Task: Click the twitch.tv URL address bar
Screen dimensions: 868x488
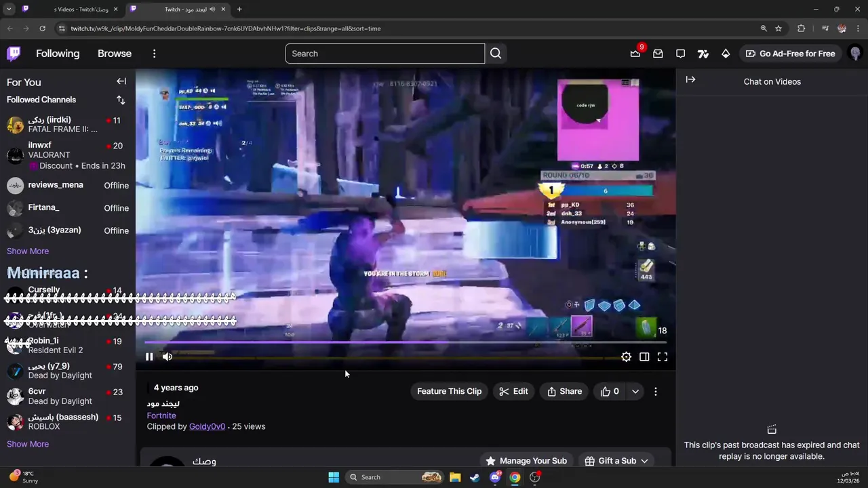Action: pyautogui.click(x=407, y=28)
